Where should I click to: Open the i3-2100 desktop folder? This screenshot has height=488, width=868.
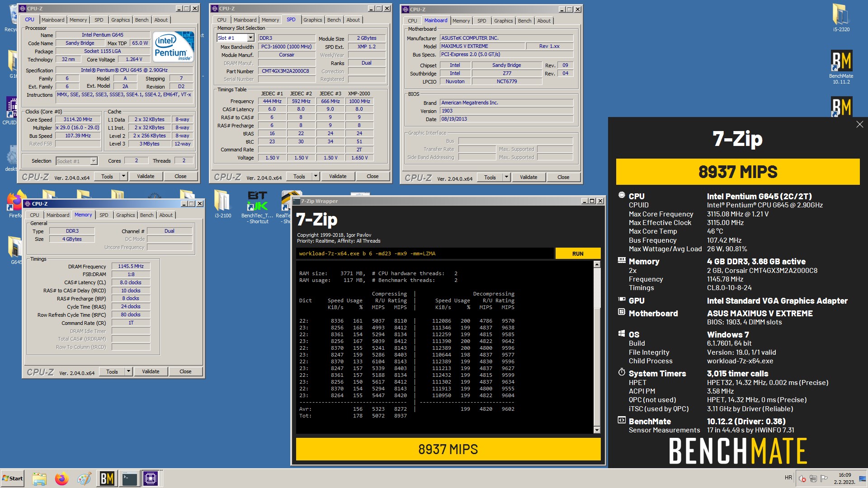pyautogui.click(x=222, y=204)
